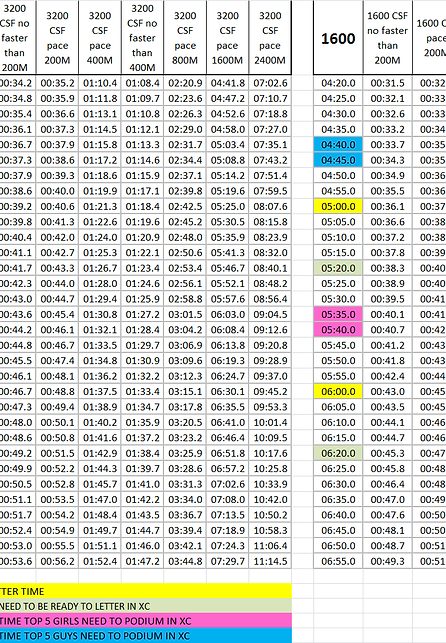Select cell 00:56.2 in 200M pace column
446x643 pixels.
pyautogui.click(x=57, y=561)
